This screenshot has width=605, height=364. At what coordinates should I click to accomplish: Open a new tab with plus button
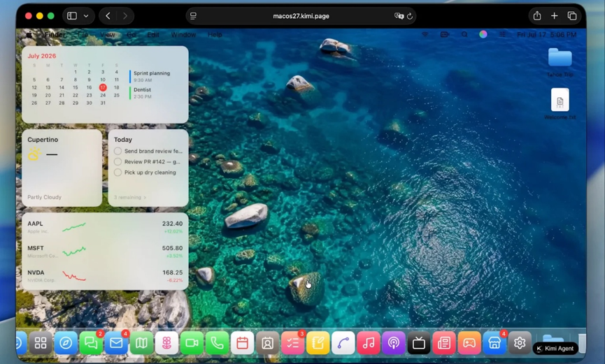pos(555,16)
